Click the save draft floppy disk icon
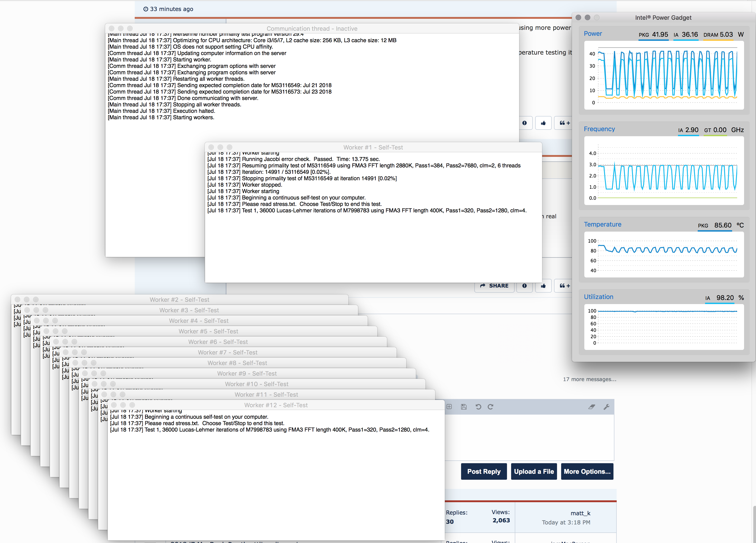The image size is (756, 543). click(x=464, y=406)
